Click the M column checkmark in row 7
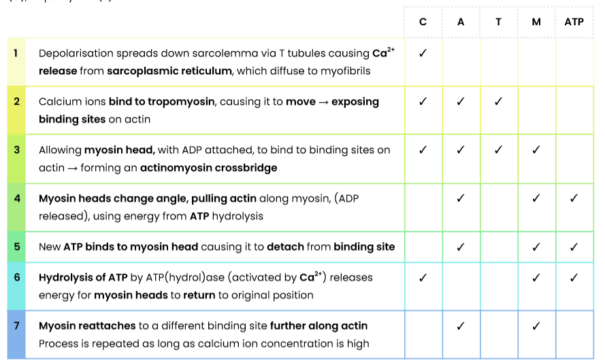 (536, 326)
